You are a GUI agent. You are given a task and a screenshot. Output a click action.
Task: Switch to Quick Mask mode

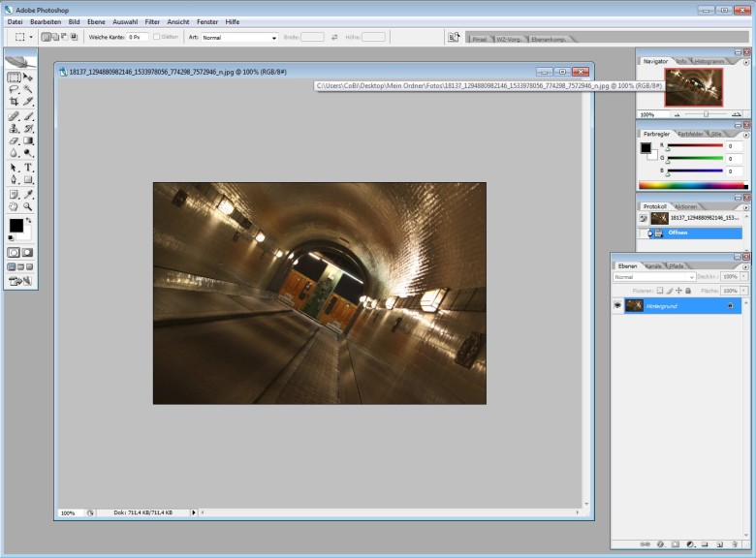tap(27, 253)
